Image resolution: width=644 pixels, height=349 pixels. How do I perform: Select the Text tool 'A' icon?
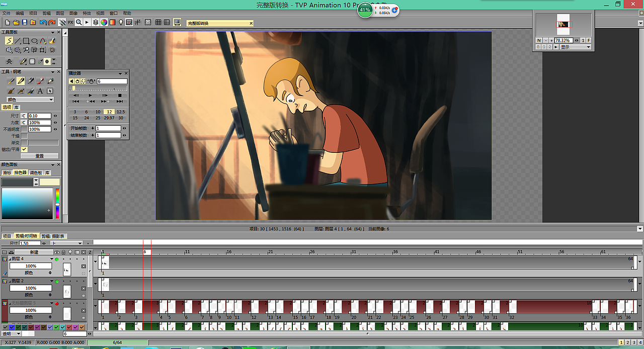click(40, 91)
